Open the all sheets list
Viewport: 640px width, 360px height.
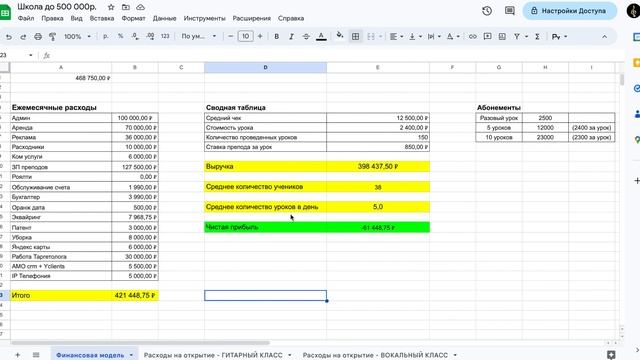(x=36, y=355)
